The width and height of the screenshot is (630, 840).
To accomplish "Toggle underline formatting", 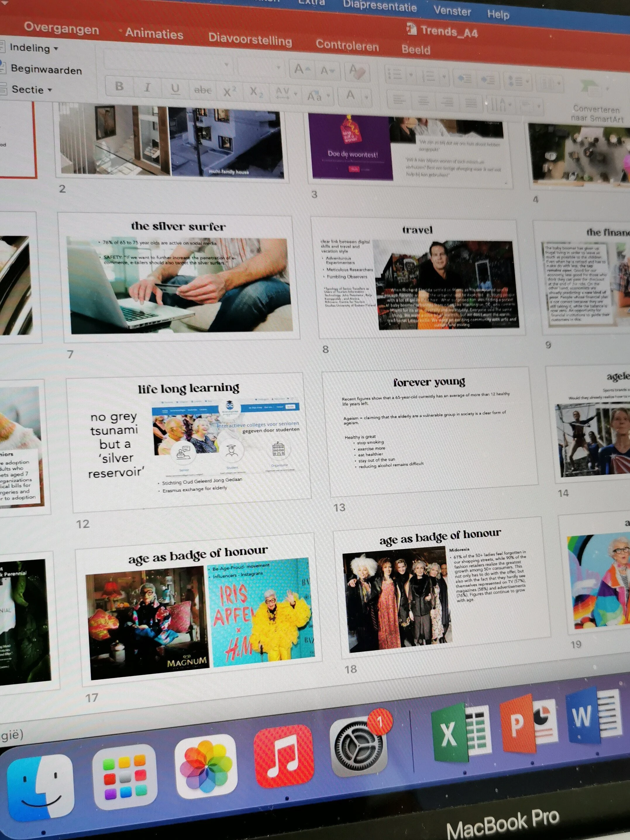I will coord(175,89).
